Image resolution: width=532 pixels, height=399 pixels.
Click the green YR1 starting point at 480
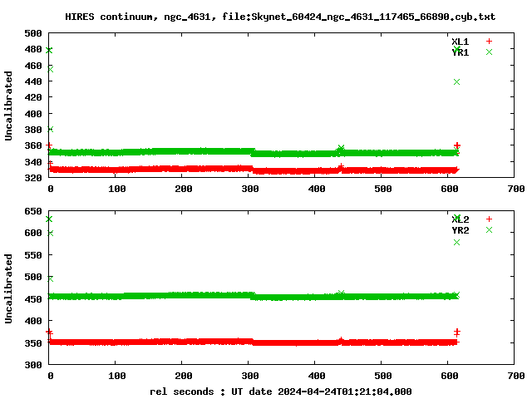tap(49, 50)
